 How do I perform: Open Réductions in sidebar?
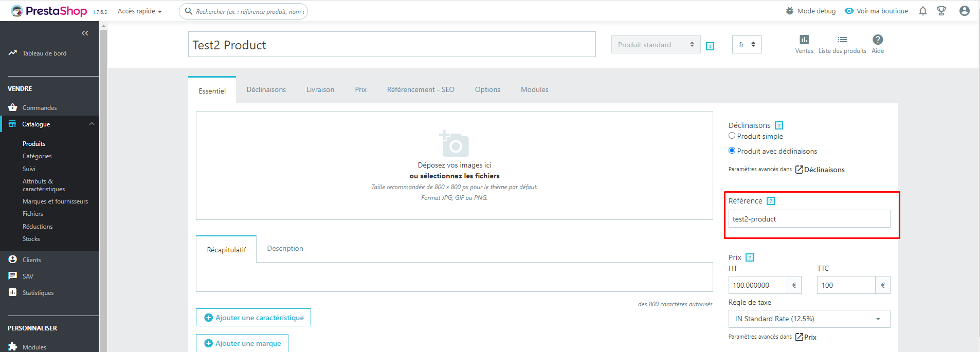click(x=38, y=227)
